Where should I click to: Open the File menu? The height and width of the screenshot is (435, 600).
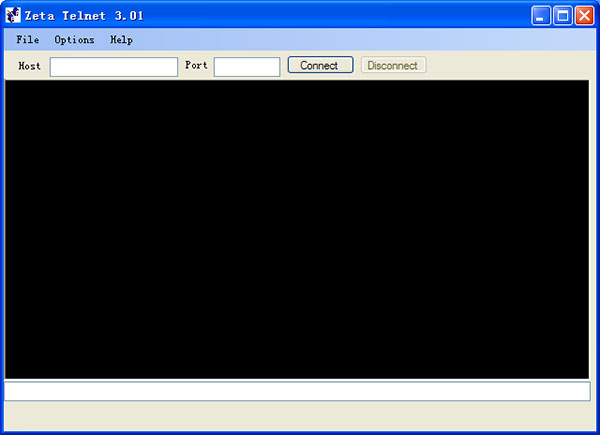point(28,40)
